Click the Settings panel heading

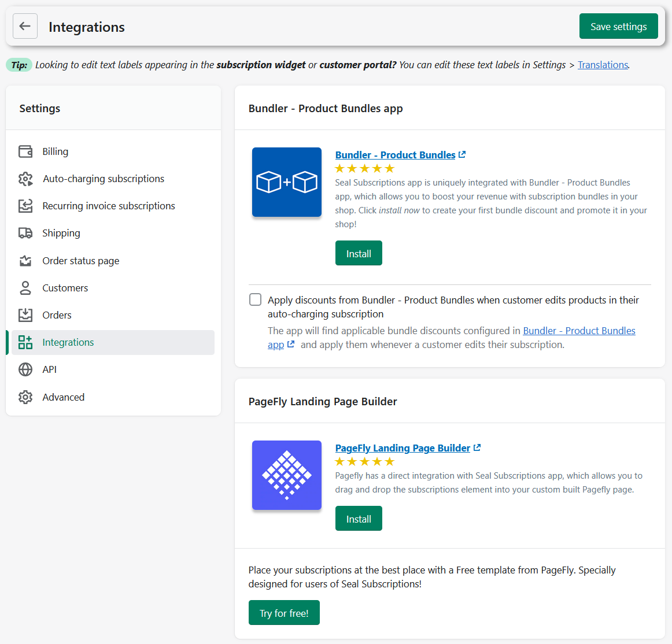click(40, 109)
